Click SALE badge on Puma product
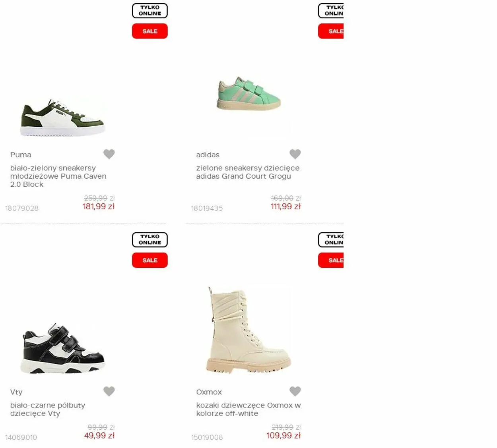This screenshot has height=448, width=497. [x=150, y=31]
